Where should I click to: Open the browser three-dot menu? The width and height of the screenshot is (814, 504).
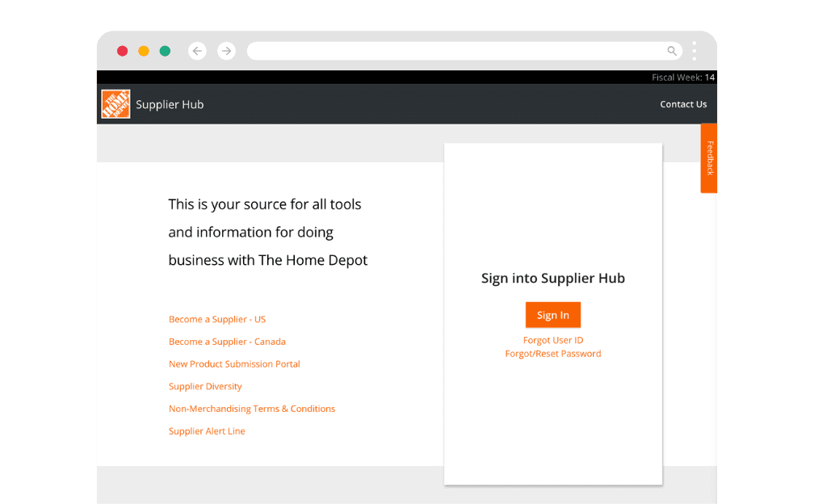pyautogui.click(x=694, y=51)
